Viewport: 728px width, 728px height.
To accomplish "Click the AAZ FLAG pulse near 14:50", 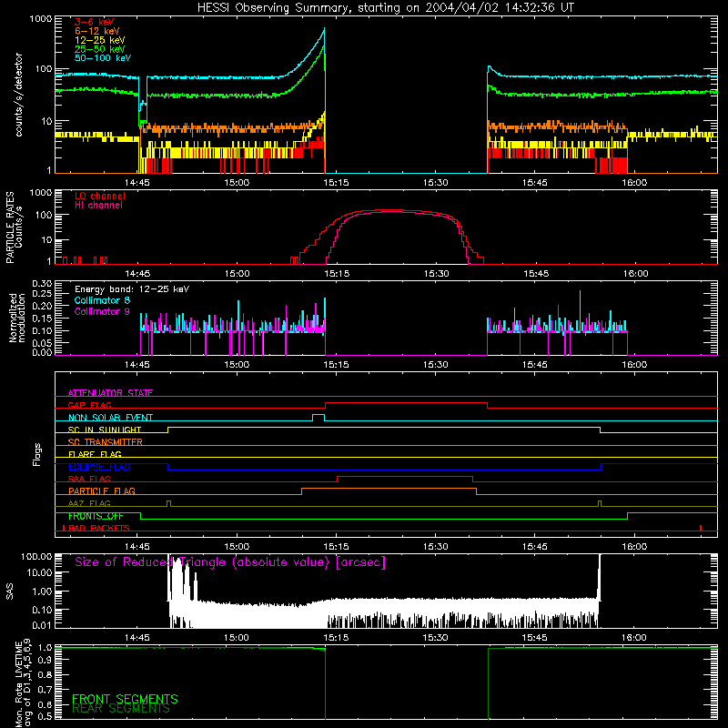I will pyautogui.click(x=168, y=503).
